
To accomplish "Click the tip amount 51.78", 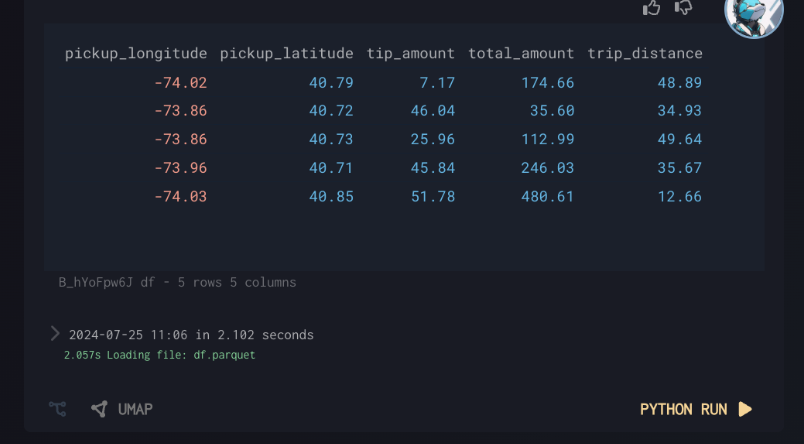I will 433,196.
